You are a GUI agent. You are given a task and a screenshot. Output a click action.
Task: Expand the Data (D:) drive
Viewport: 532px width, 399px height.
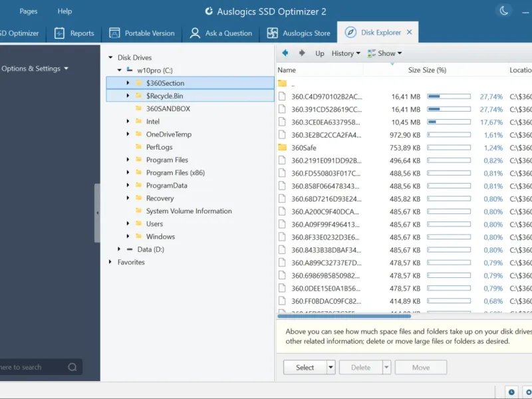coord(119,249)
